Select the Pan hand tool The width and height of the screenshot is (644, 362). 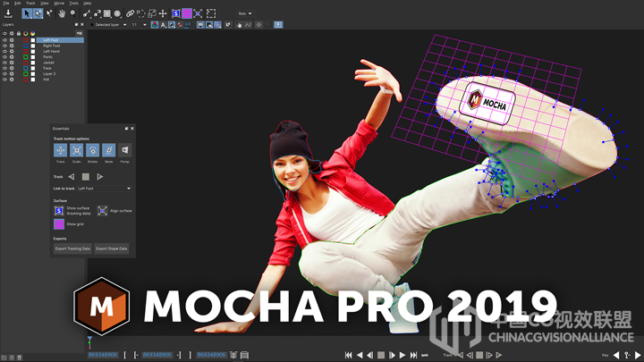(x=62, y=13)
